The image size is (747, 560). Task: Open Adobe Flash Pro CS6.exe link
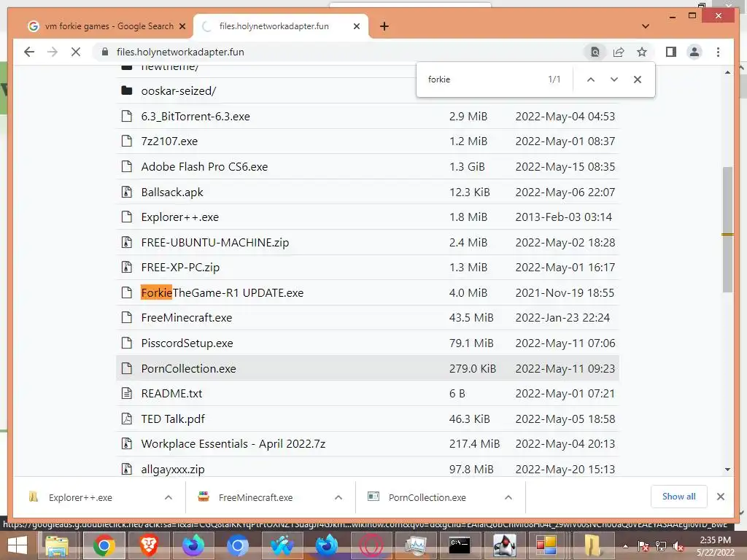(x=204, y=167)
